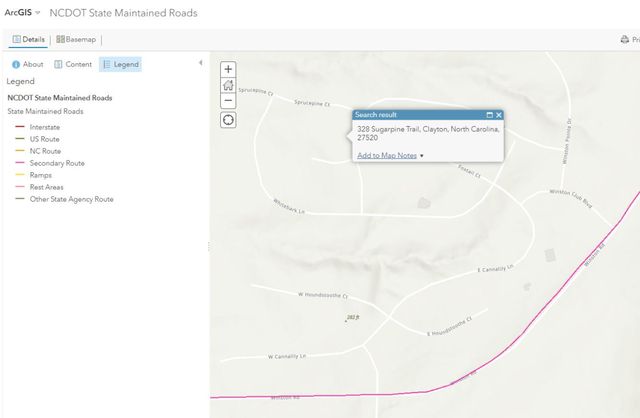Click the 328 Sugarpine Trail address text
This screenshot has width=640, height=418.
point(428,133)
